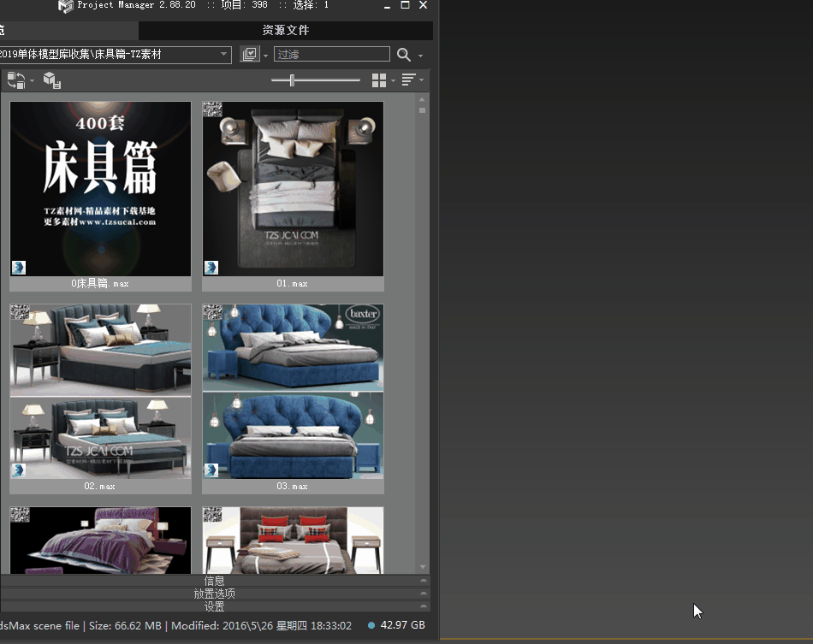The image size is (813, 644).
Task: Expand the 放置选项 rollout panel
Action: pos(215,594)
